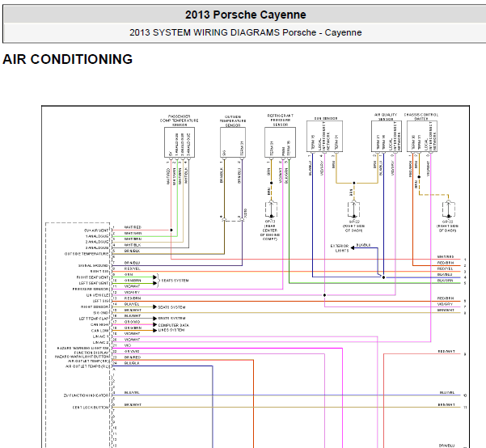
Task: Select the Sun Sensor component box
Action: (324, 136)
